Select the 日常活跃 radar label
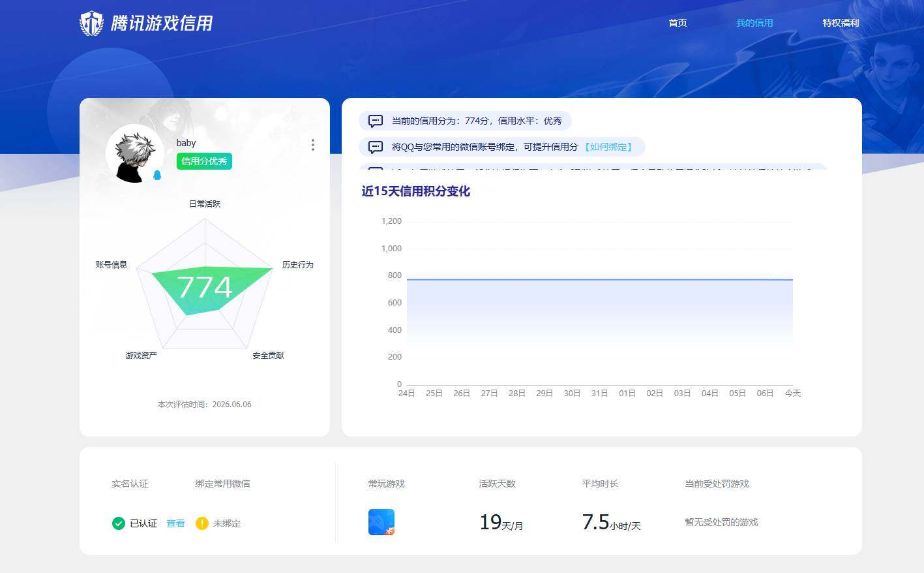 [205, 204]
